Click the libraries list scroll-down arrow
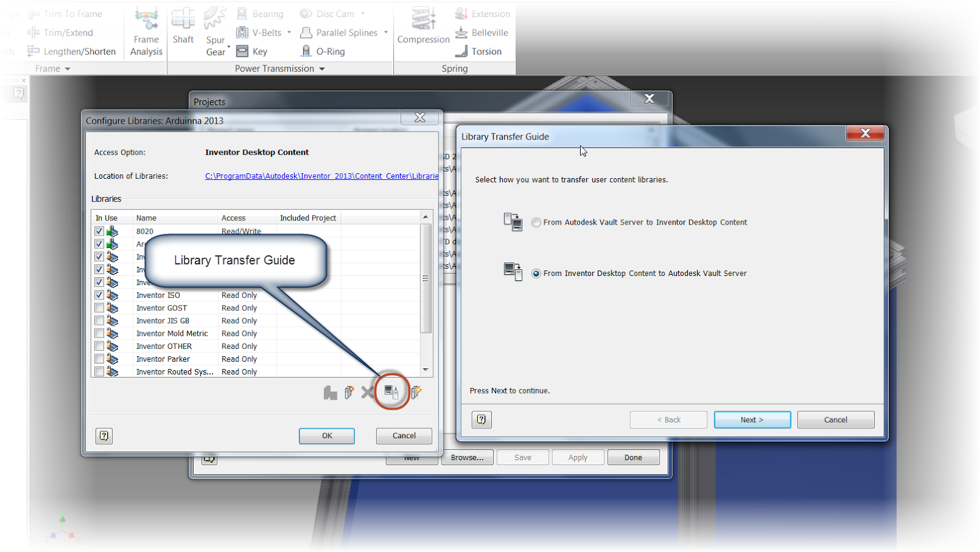 click(426, 370)
